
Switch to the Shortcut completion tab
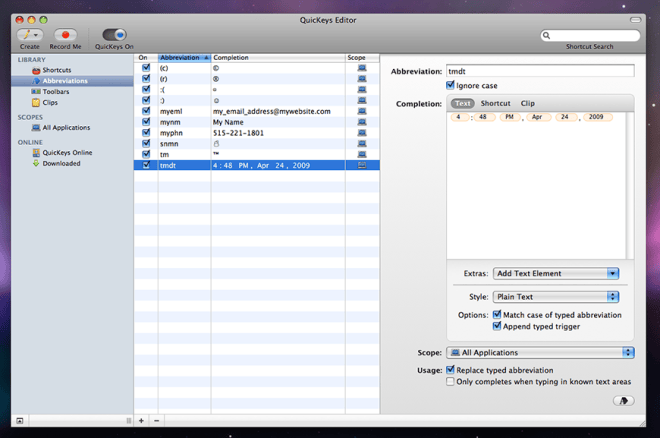495,103
